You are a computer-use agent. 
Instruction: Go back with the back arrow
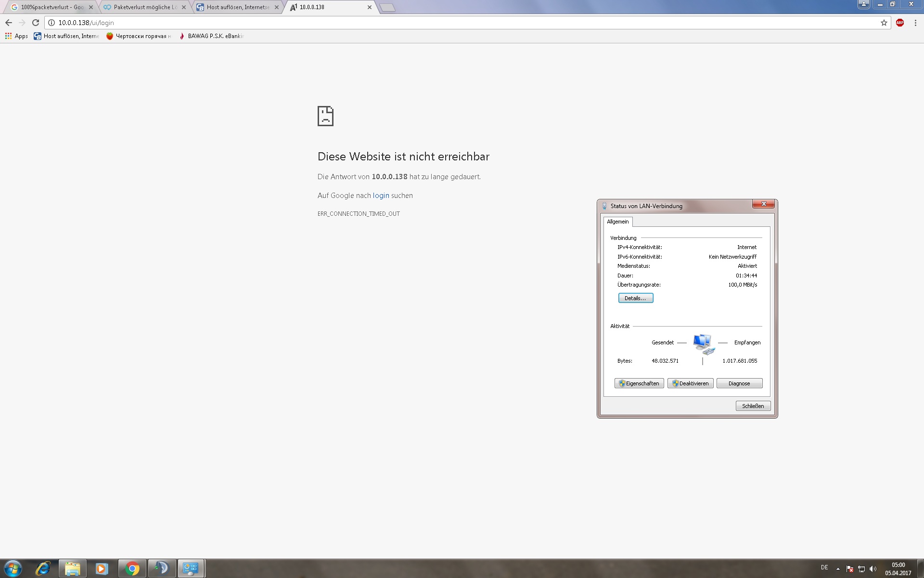9,23
